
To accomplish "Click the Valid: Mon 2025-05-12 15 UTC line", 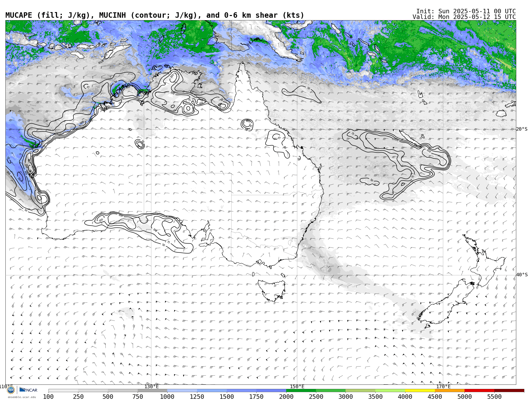I will click(464, 17).
